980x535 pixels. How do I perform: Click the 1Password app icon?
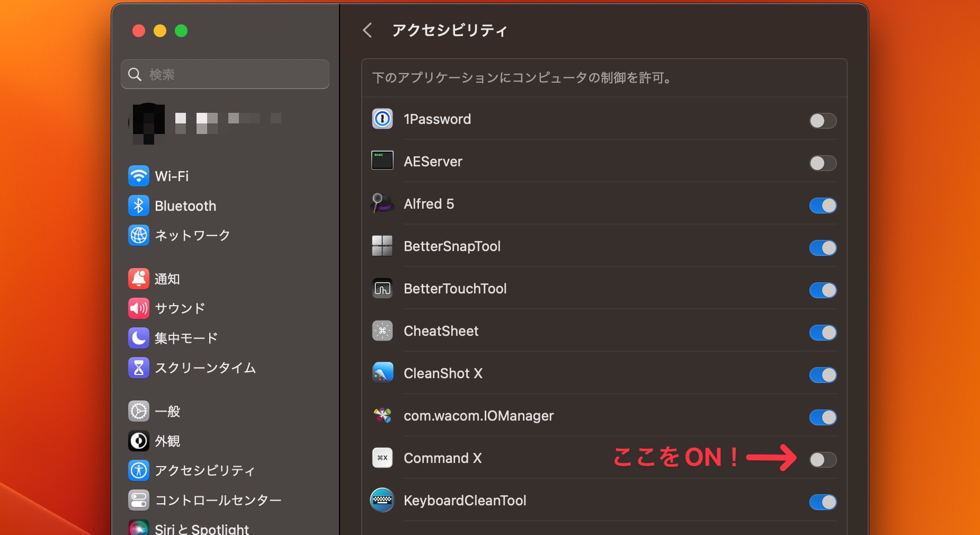[x=382, y=119]
